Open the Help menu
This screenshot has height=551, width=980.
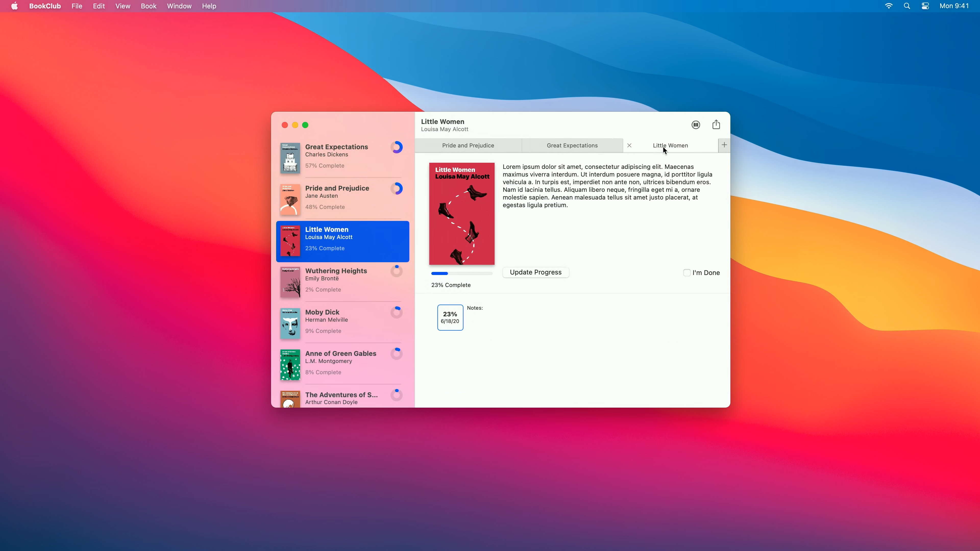coord(209,6)
